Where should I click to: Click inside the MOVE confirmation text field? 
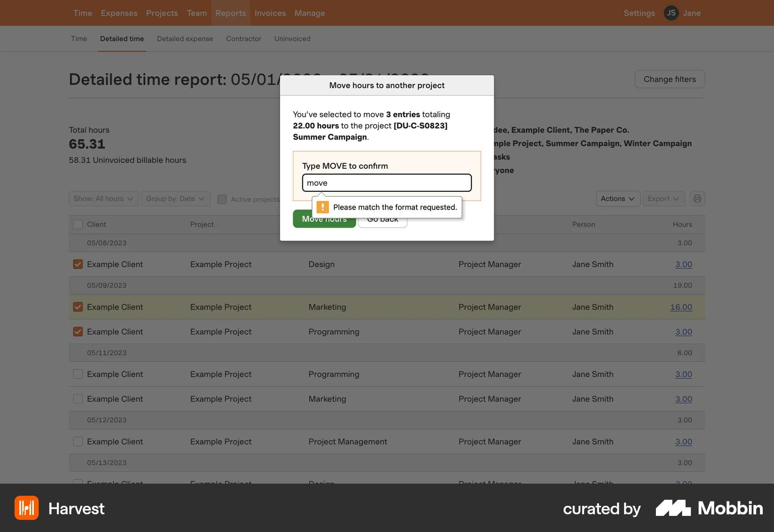pos(386,183)
